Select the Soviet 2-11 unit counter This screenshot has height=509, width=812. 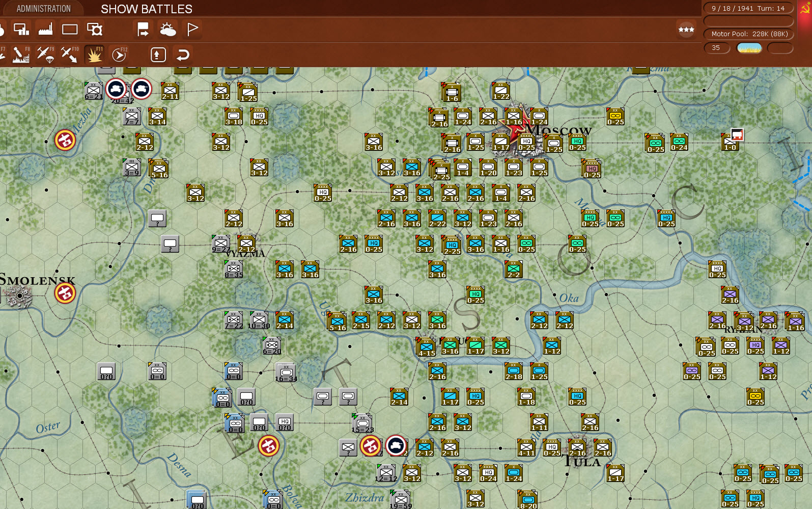170,91
